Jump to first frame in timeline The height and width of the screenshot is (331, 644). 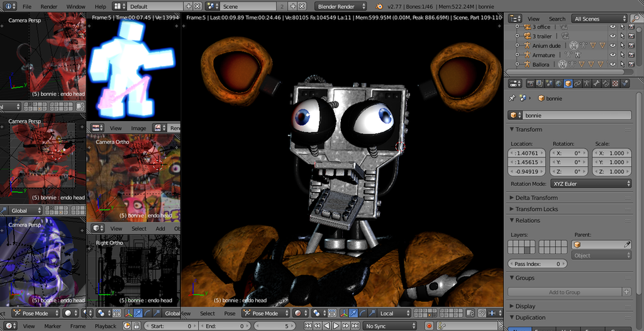coord(308,326)
